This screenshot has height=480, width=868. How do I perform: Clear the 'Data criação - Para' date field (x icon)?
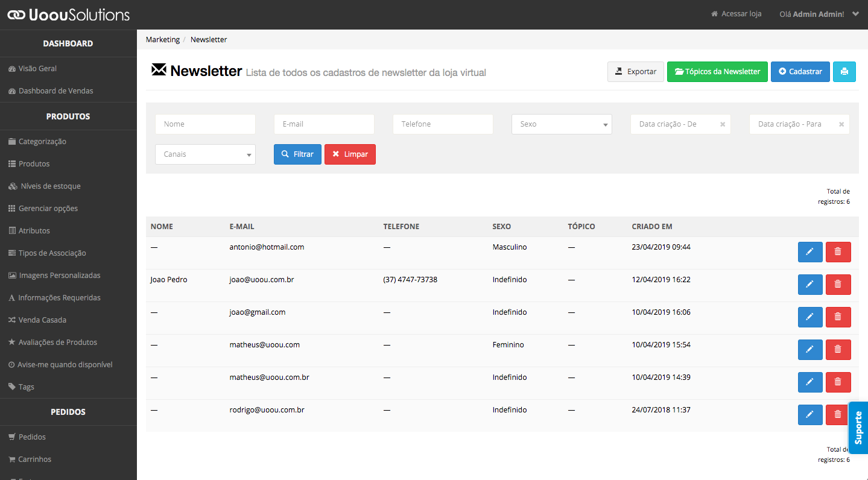pos(841,124)
